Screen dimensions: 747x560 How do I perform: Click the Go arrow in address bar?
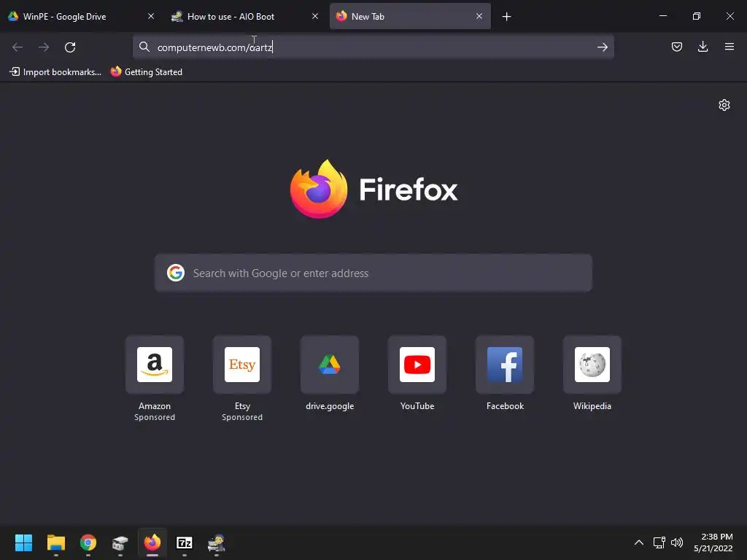coord(602,47)
